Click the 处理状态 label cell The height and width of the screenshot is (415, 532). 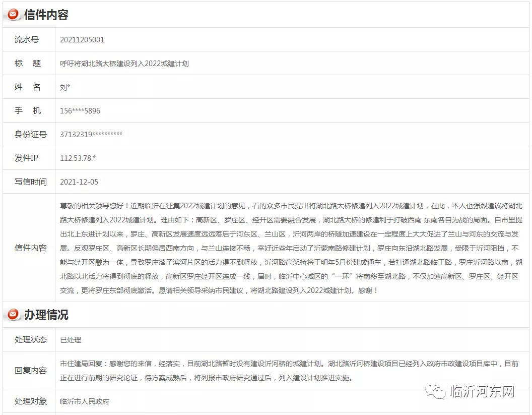[29, 339]
